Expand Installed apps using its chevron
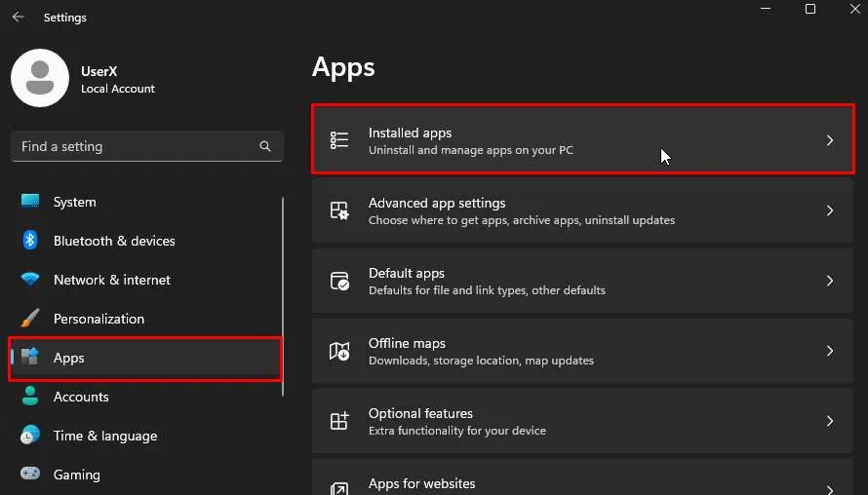 pyautogui.click(x=830, y=140)
